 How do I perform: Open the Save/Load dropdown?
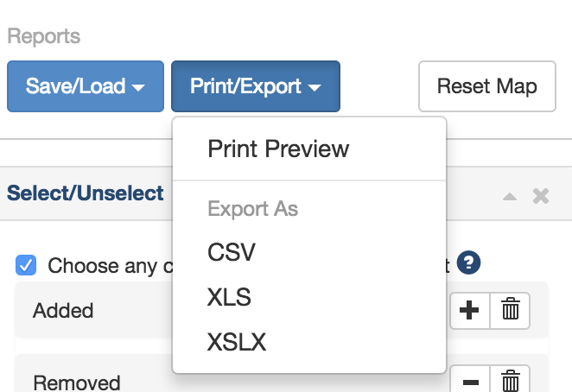click(x=85, y=86)
